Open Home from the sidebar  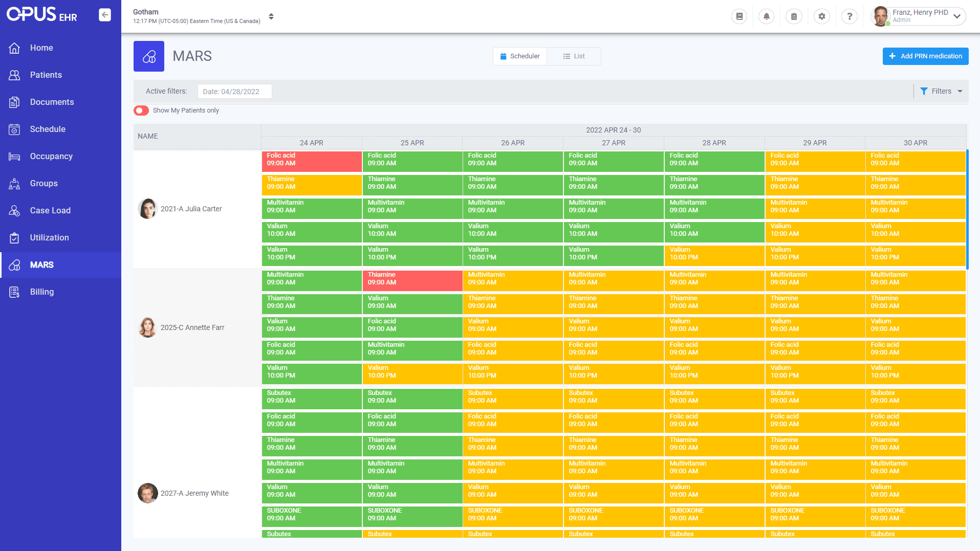(x=41, y=48)
